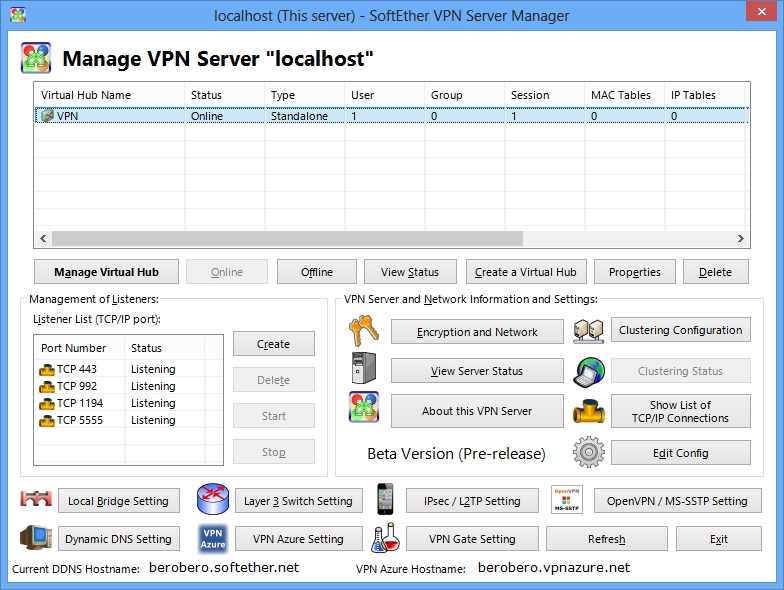Click the Port Number column header

pos(80,348)
